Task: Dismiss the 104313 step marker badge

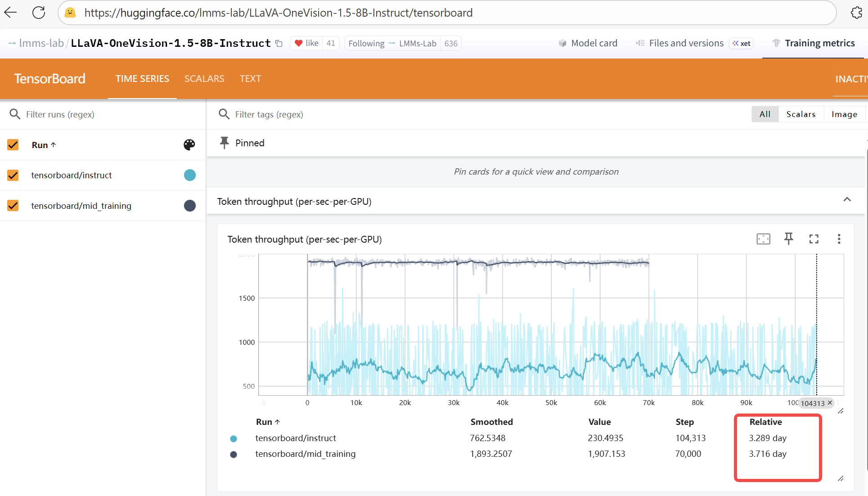Action: [829, 403]
